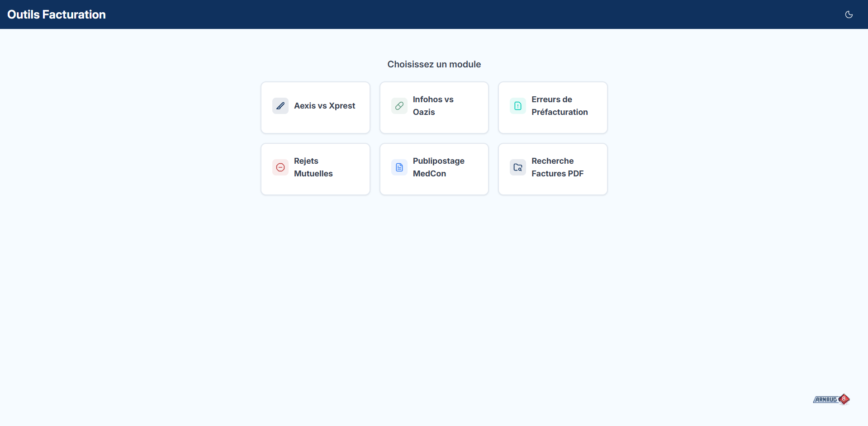The image size is (868, 426).
Task: Click the ARNAUD 8 badge
Action: click(x=831, y=399)
